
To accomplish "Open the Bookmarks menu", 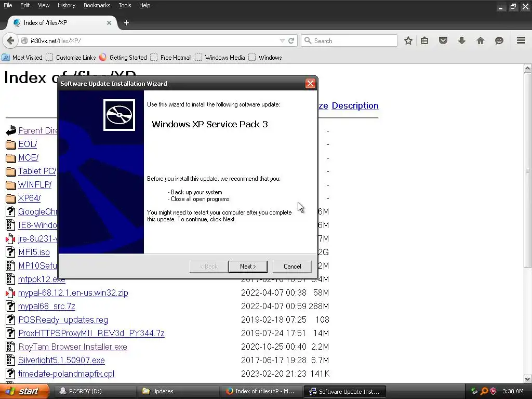I will (97, 5).
